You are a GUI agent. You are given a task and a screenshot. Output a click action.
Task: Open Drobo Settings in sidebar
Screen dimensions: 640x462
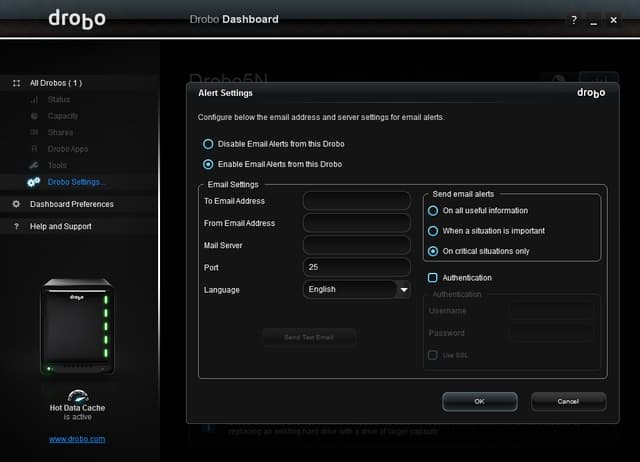point(76,182)
